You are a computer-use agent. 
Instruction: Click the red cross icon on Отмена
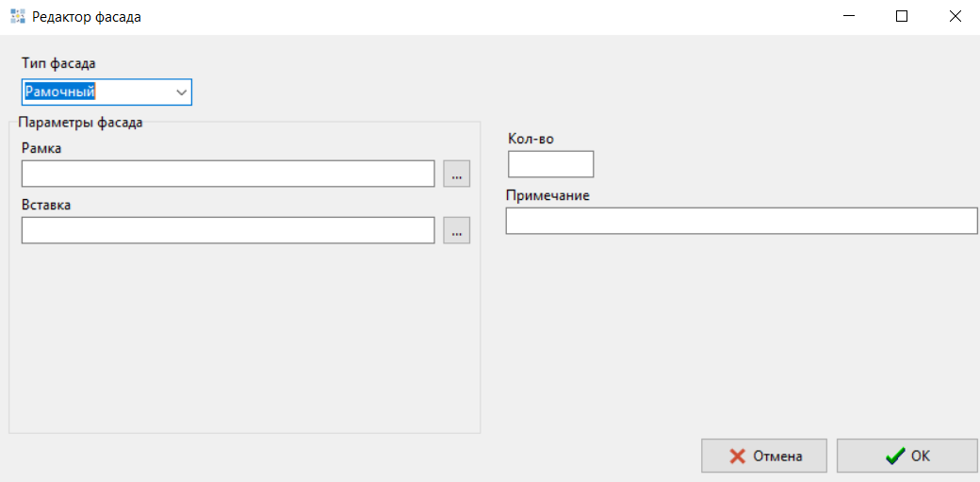[x=737, y=456]
